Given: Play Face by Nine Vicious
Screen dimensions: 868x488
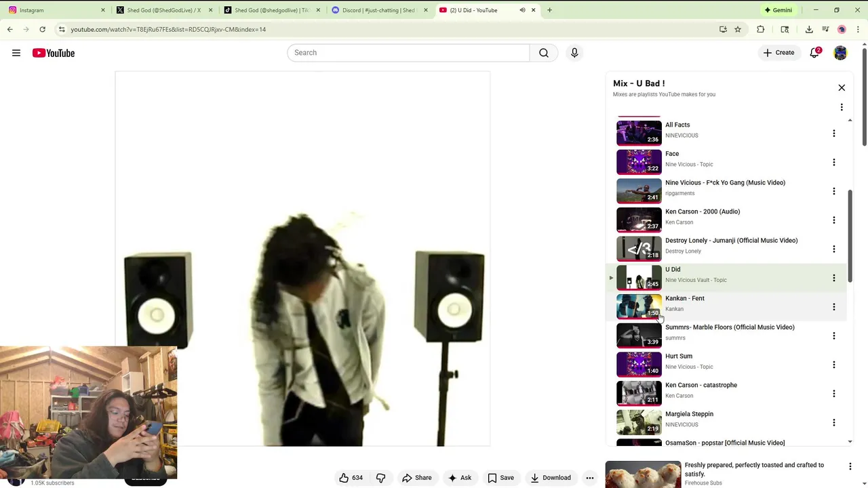Looking at the screenshot, I should [x=639, y=162].
